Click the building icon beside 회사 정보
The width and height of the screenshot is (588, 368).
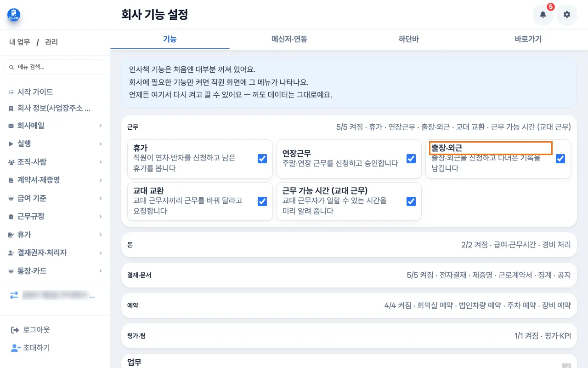coord(11,109)
